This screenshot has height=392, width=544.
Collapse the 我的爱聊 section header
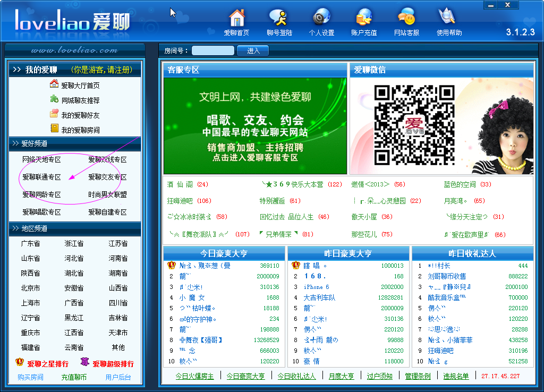click(75, 70)
